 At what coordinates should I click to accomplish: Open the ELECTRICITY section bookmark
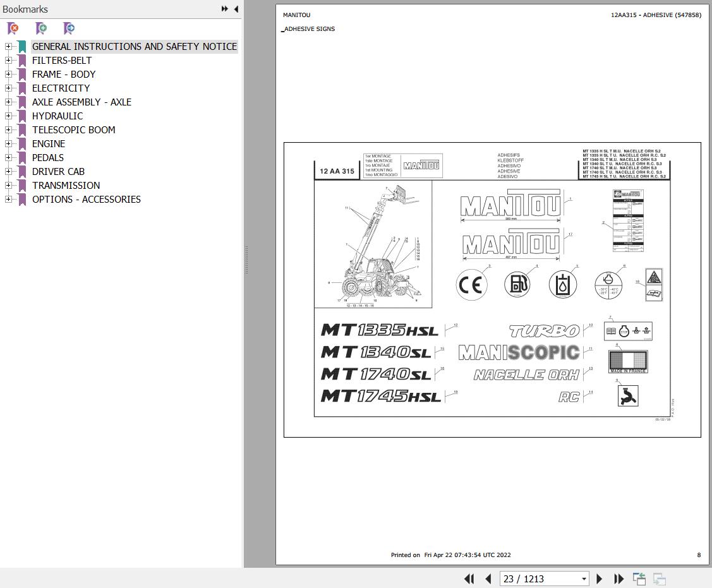click(x=61, y=88)
